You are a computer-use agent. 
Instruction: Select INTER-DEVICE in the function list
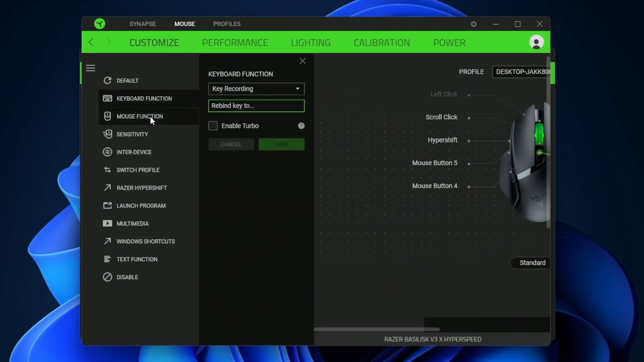coord(134,152)
